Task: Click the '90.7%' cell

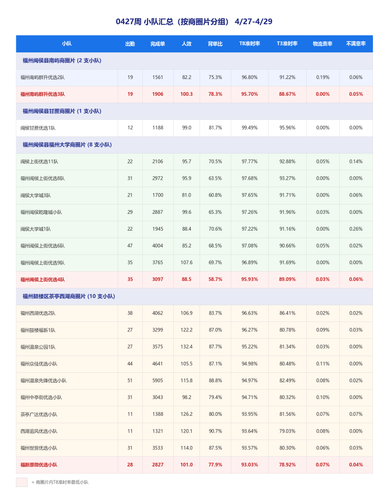Action: coord(215,431)
